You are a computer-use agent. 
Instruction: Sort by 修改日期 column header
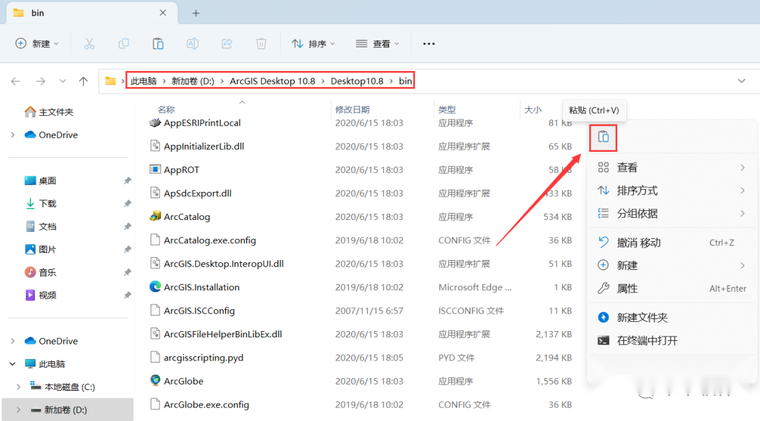click(x=352, y=109)
